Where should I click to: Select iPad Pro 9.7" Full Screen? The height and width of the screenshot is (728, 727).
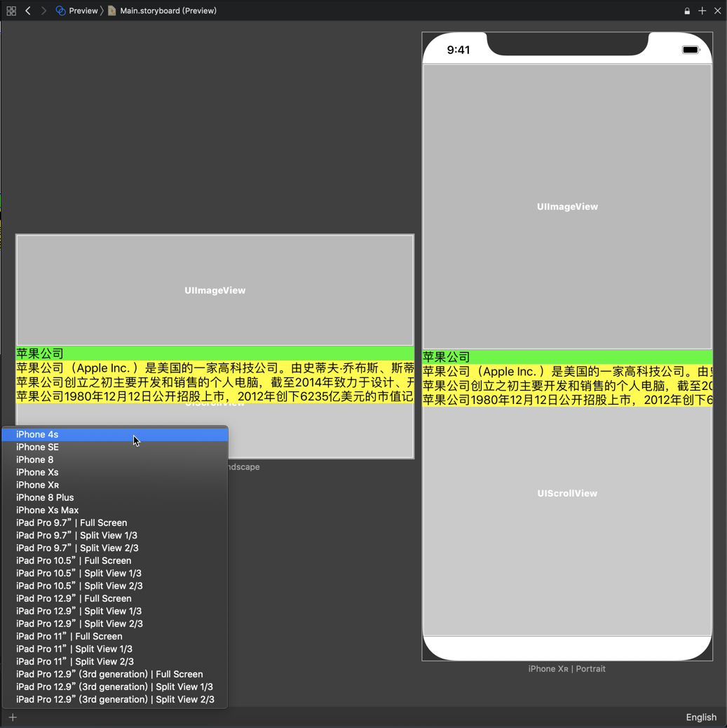pyautogui.click(x=115, y=523)
